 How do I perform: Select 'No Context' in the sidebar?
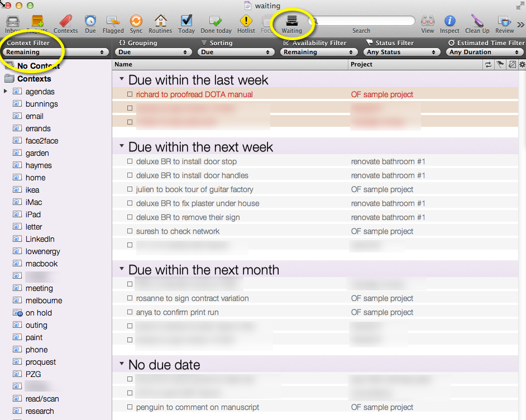(38, 66)
